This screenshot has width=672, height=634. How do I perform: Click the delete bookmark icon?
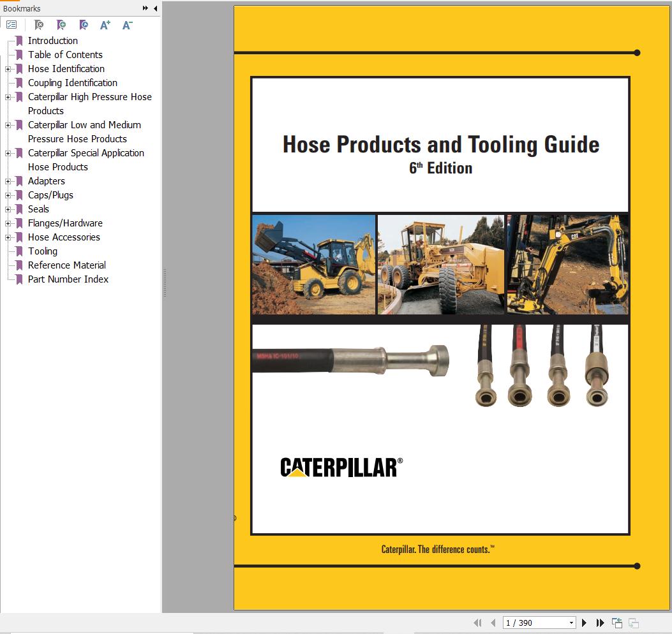point(39,25)
